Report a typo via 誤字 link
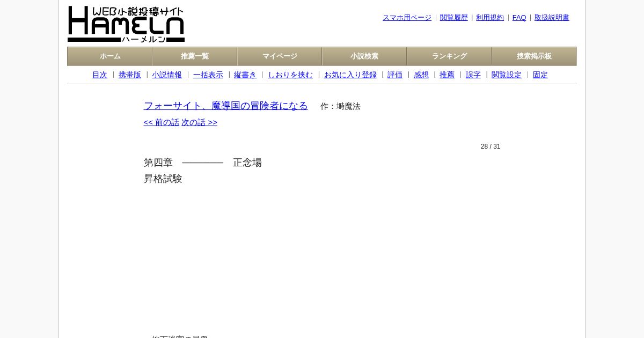 tap(473, 75)
